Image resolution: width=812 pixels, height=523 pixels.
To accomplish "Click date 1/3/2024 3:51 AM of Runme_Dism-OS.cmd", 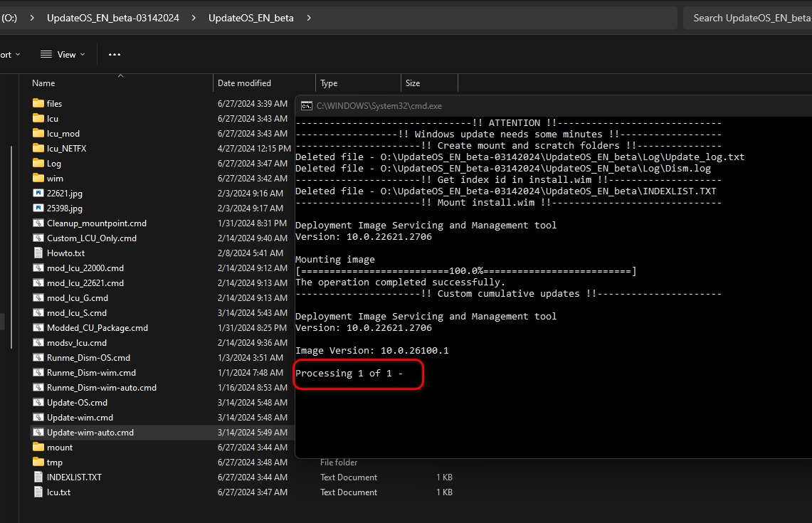I will click(250, 358).
